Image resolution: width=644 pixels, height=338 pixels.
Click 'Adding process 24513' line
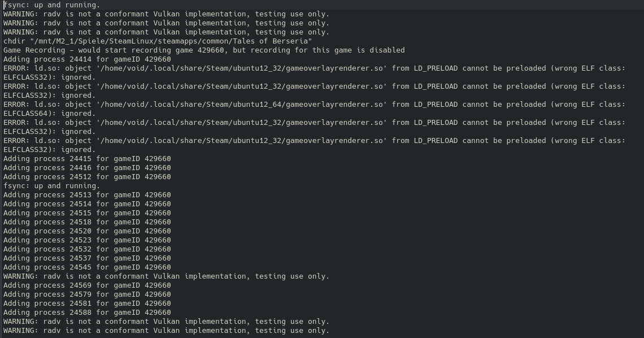(x=87, y=195)
